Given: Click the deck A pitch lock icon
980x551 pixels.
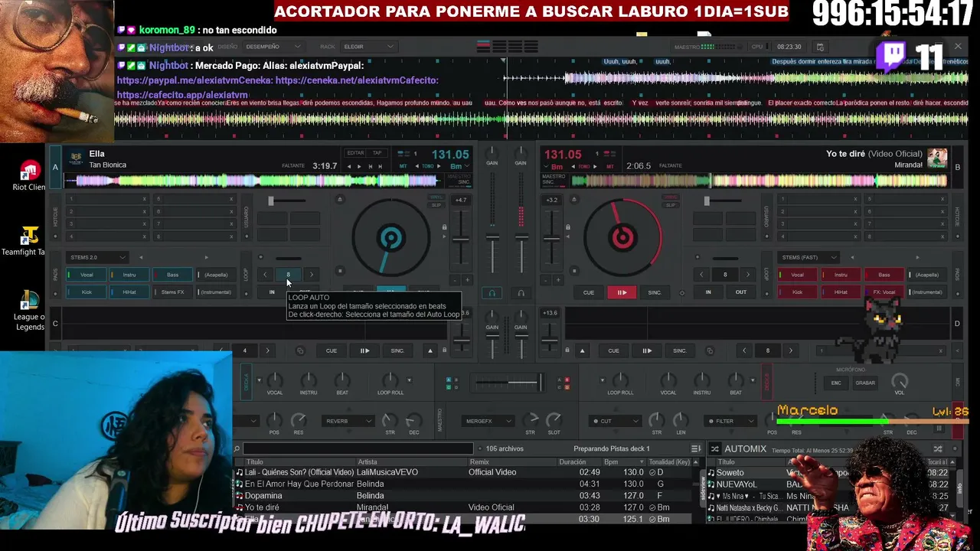Looking at the screenshot, I should (444, 227).
